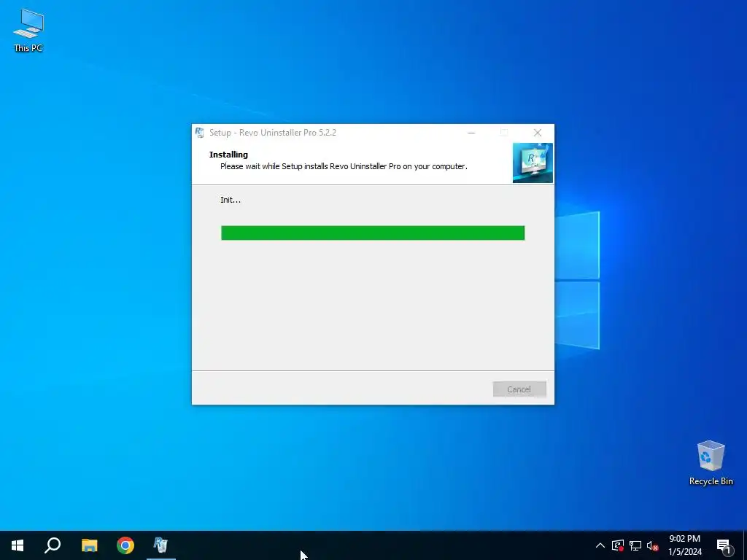
Task: Click the 'Init...' status text
Action: coord(231,200)
